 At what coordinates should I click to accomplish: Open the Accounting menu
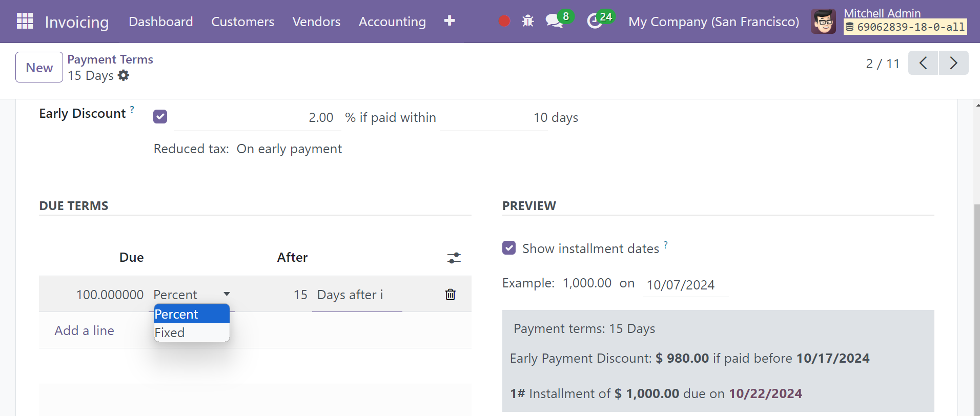[x=392, y=22]
